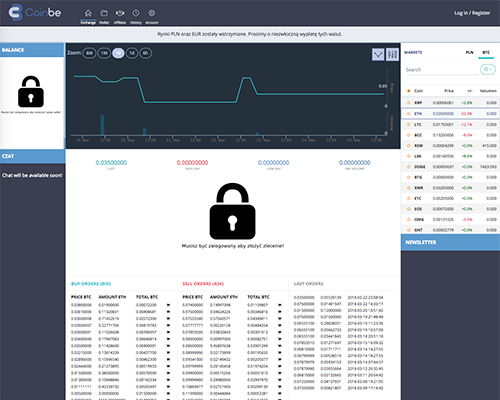Switch markets to the BTC tab
This screenshot has width=500, height=400.
(x=486, y=53)
